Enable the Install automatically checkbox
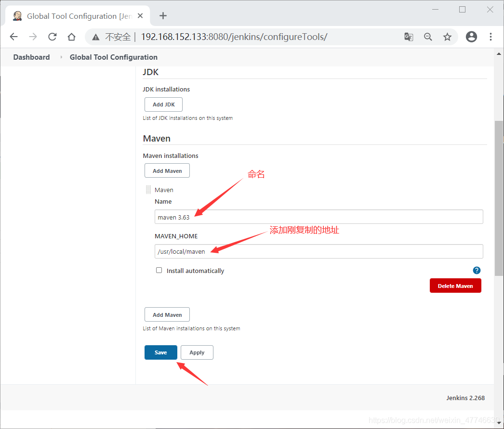This screenshot has width=504, height=429. 159,271
